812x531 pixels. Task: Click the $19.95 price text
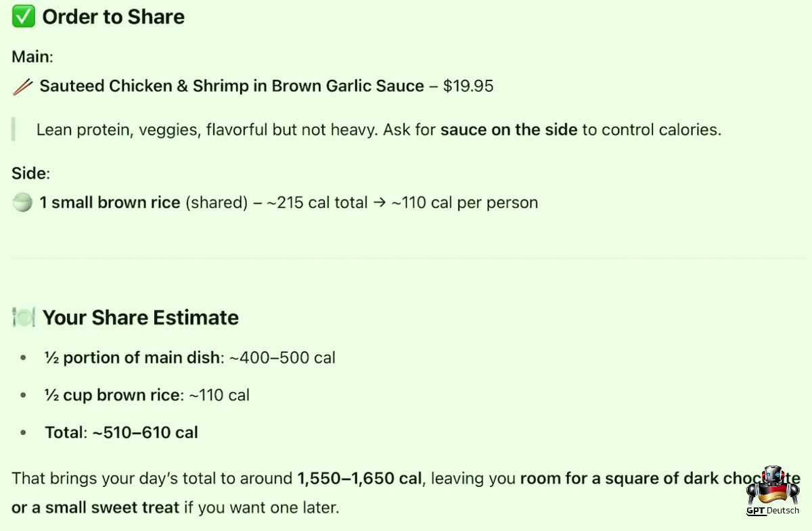click(468, 87)
